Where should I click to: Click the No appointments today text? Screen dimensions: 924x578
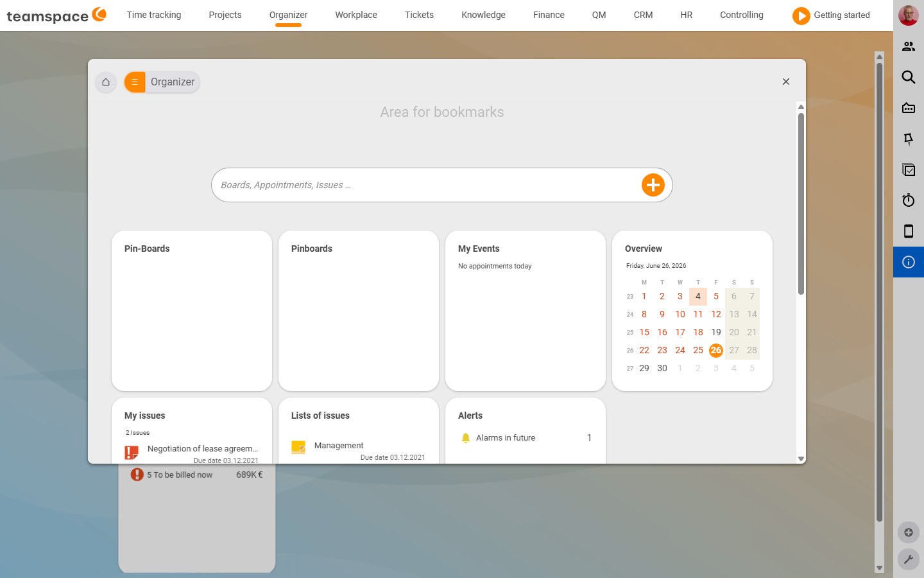(x=495, y=266)
